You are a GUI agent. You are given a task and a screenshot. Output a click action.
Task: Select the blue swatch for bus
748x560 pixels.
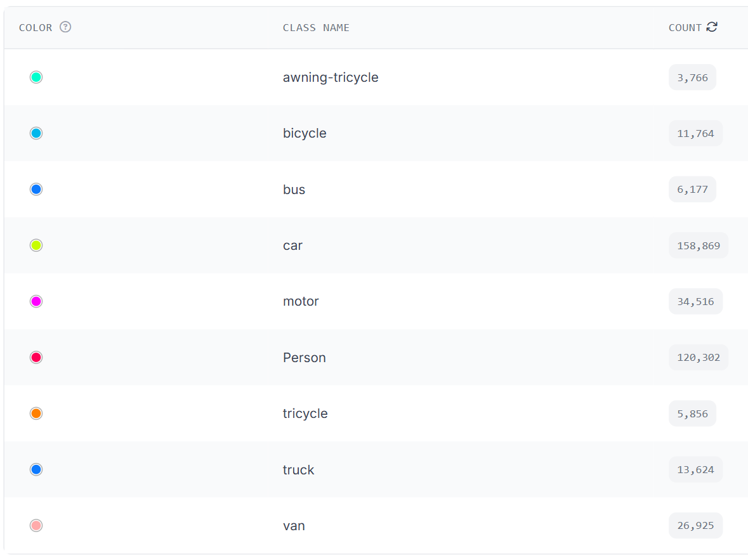[36, 190]
